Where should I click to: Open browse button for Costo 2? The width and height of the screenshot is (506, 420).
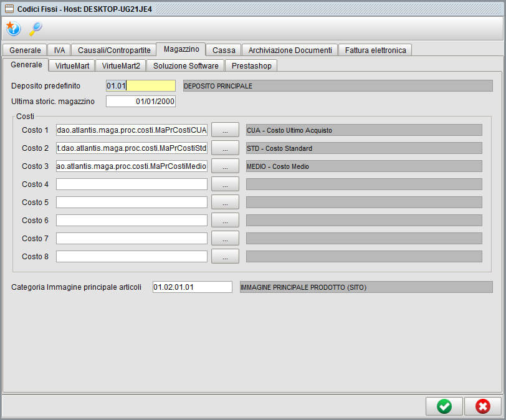coord(225,148)
